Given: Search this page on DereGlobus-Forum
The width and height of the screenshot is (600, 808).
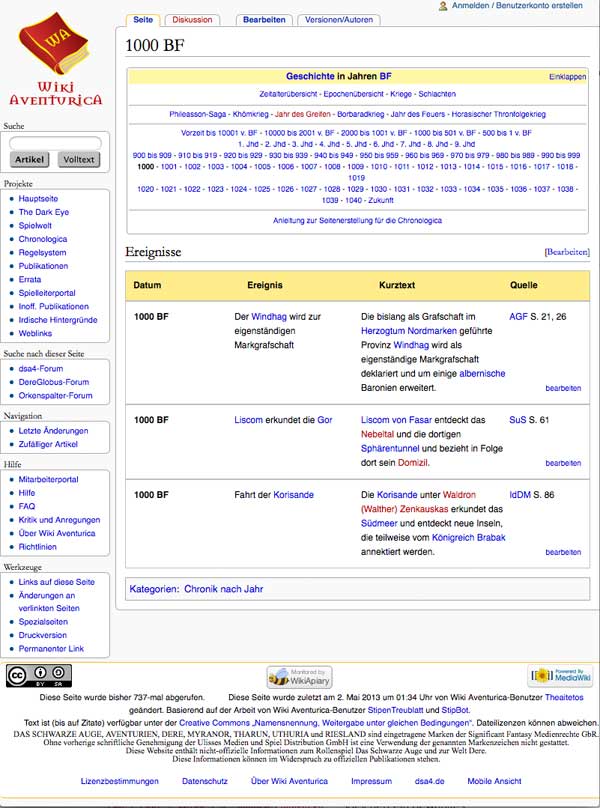Looking at the screenshot, I should click(54, 382).
